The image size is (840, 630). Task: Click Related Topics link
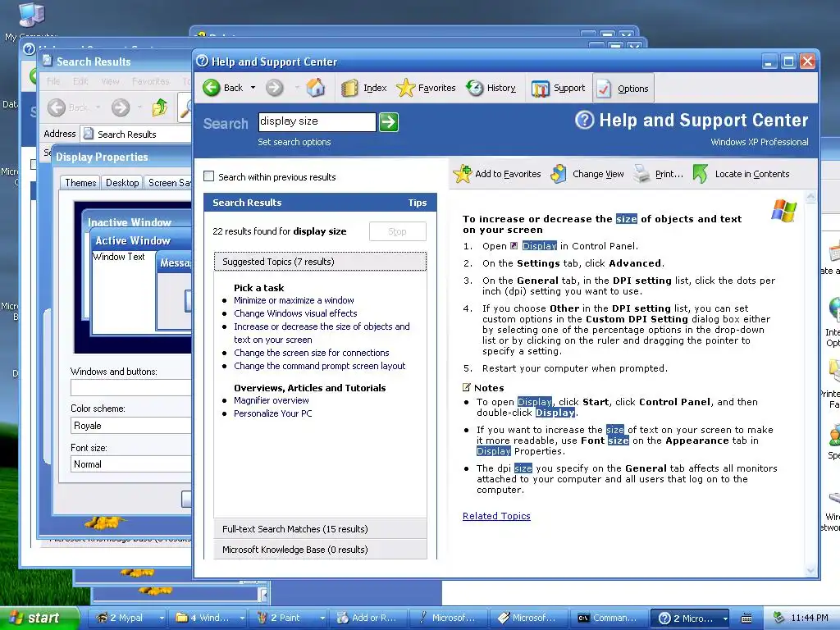click(x=496, y=516)
